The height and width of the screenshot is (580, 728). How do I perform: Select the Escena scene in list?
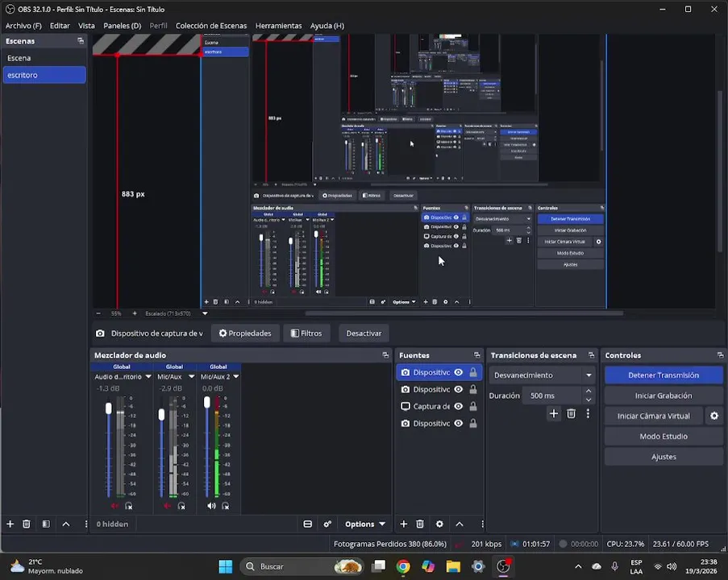tap(44, 58)
